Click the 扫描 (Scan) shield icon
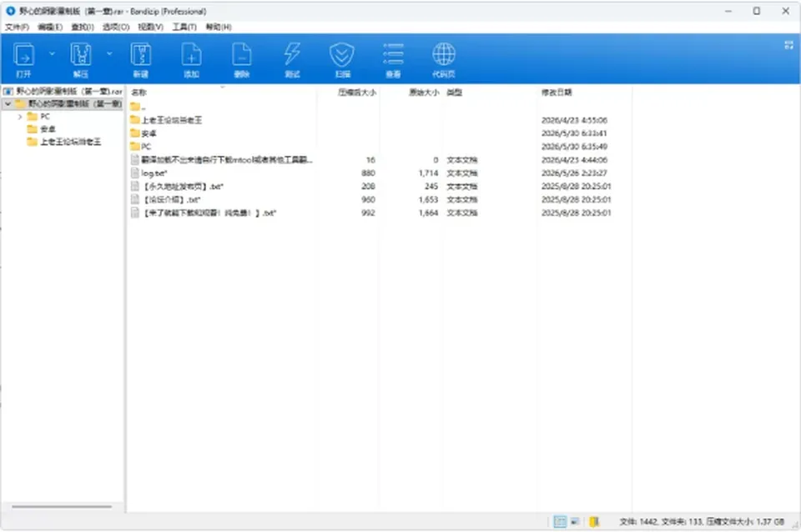 (342, 59)
